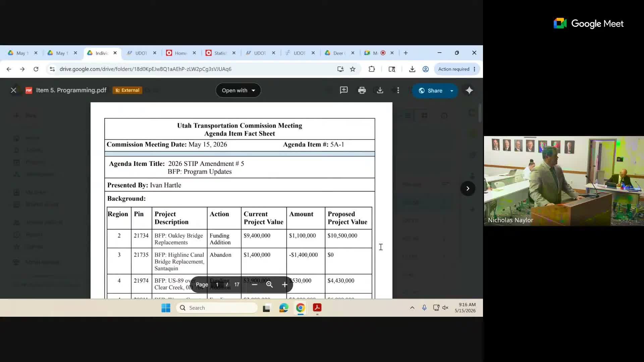This screenshot has height=362, width=644.
Task: Click the install app icon in address bar
Action: point(340,69)
